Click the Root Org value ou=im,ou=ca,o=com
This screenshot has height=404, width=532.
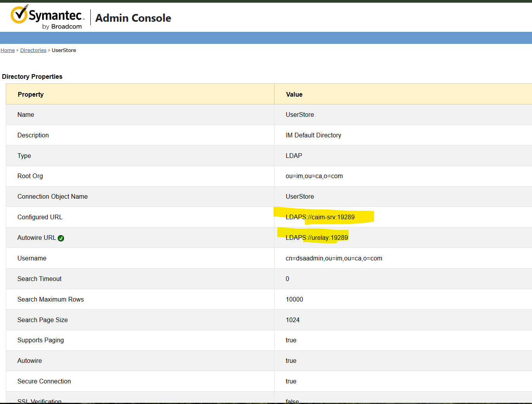point(314,176)
